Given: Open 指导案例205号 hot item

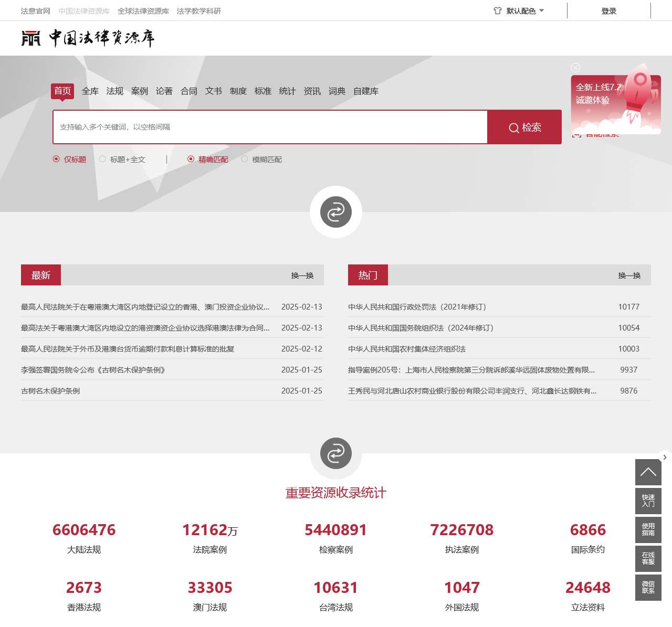Looking at the screenshot, I should tap(471, 369).
